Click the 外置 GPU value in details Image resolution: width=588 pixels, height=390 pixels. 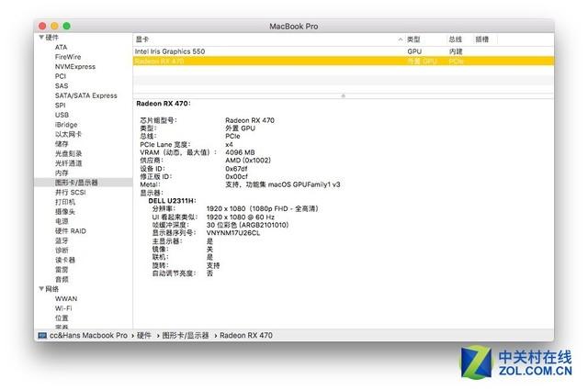(x=240, y=128)
